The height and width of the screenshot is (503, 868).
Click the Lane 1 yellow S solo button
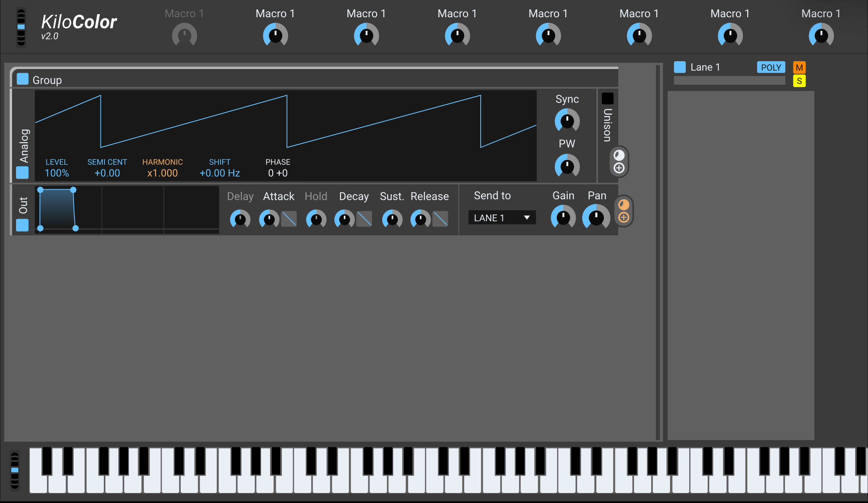coord(799,81)
